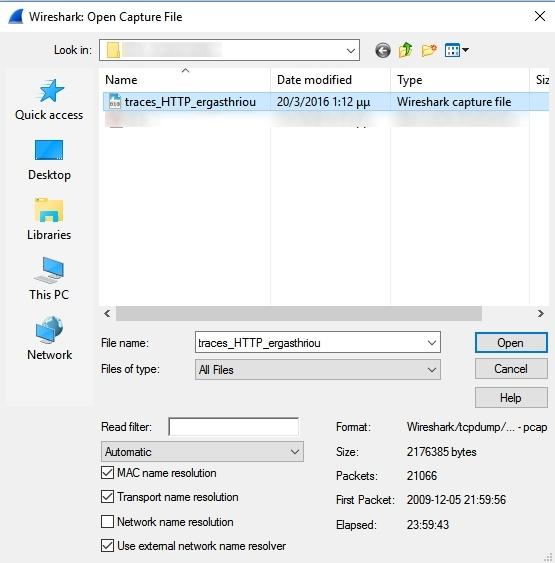Click the scroll left arrow
555x563 pixels.
click(x=107, y=313)
